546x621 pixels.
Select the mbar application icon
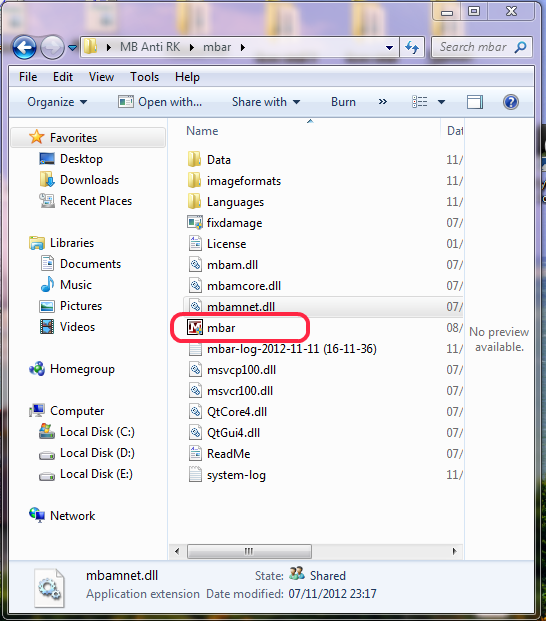[195, 328]
